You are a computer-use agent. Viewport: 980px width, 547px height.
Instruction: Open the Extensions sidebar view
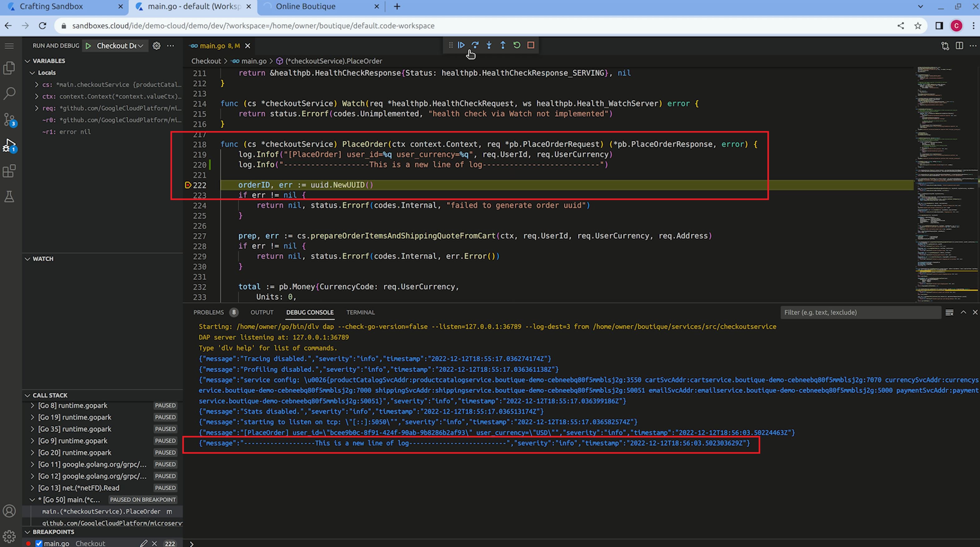(x=9, y=171)
